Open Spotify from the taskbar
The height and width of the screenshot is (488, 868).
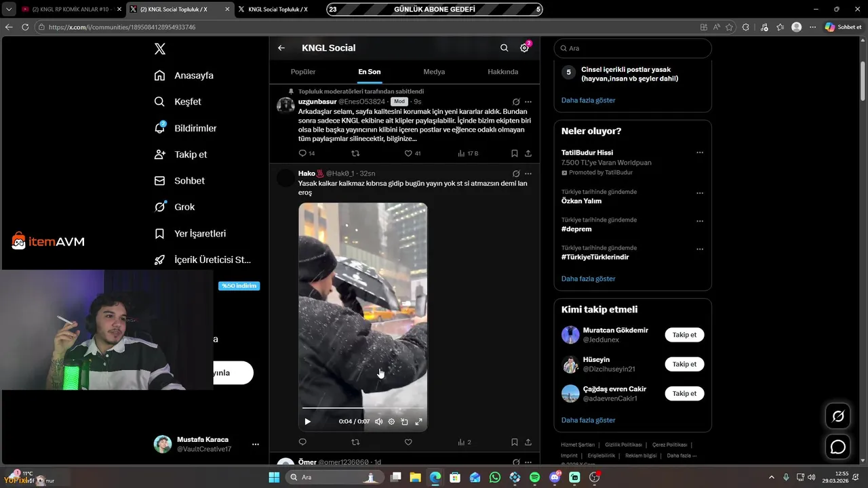(534, 477)
